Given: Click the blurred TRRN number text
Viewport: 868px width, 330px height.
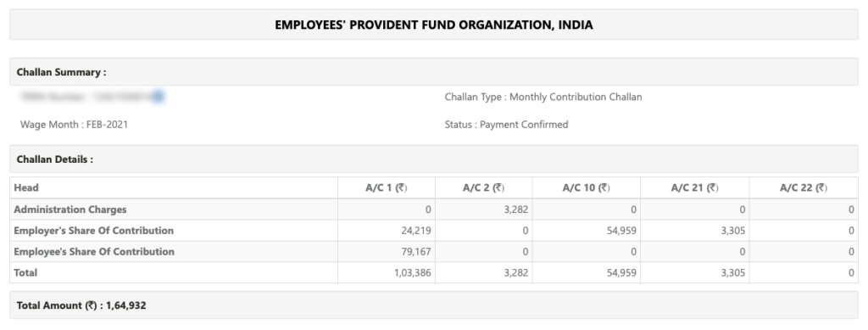Looking at the screenshot, I should (x=92, y=97).
